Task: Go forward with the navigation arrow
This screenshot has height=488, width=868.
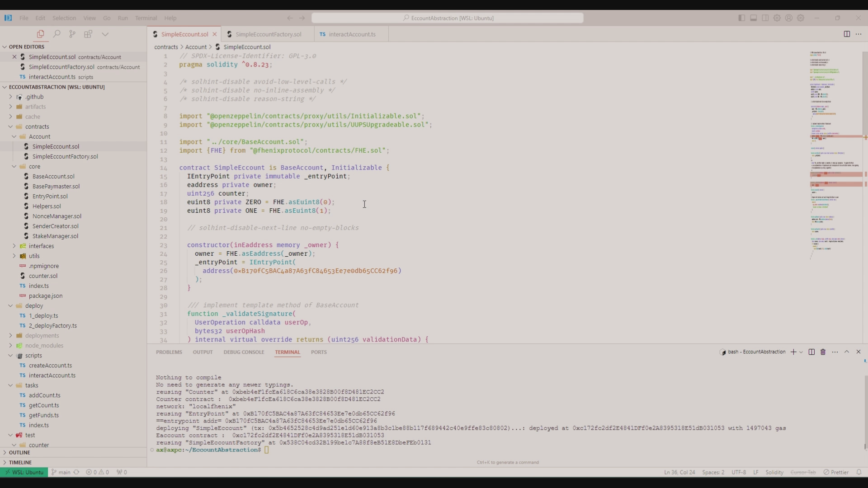Action: tap(302, 18)
